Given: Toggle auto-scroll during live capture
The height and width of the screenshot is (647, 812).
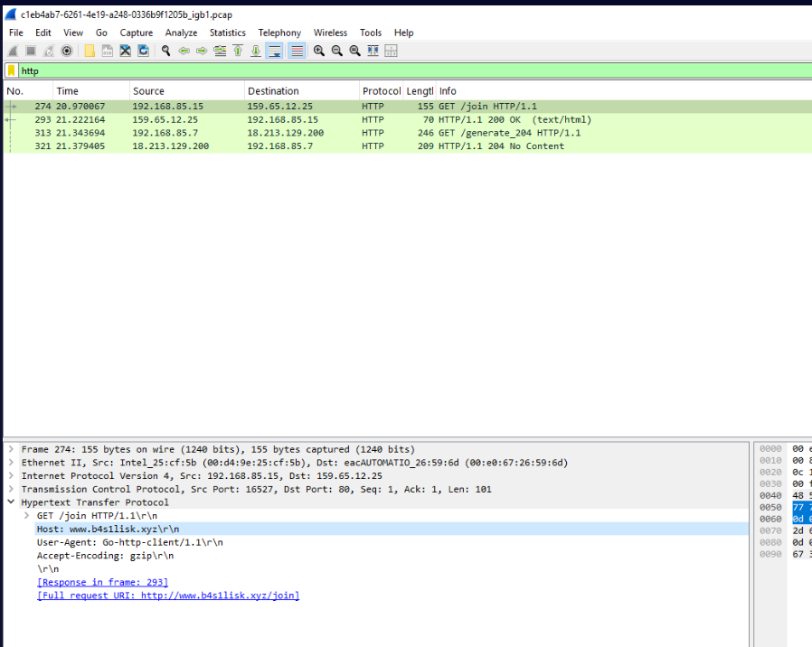Looking at the screenshot, I should [274, 51].
